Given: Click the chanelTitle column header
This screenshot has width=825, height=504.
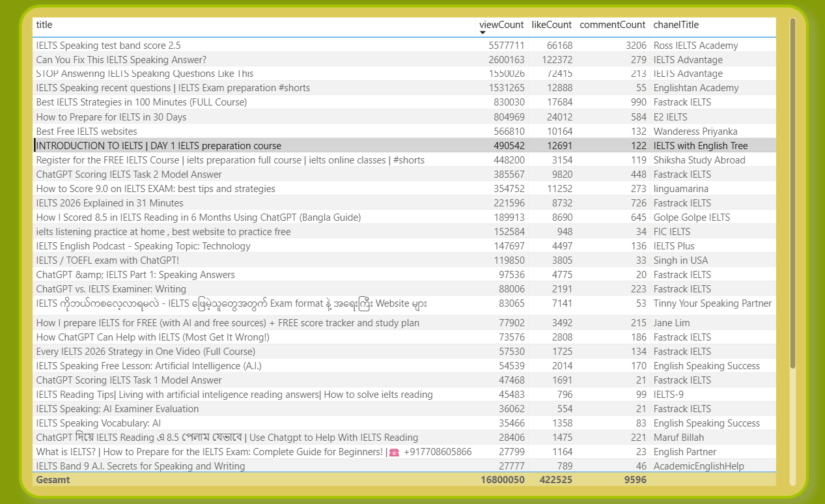Looking at the screenshot, I should coord(676,25).
